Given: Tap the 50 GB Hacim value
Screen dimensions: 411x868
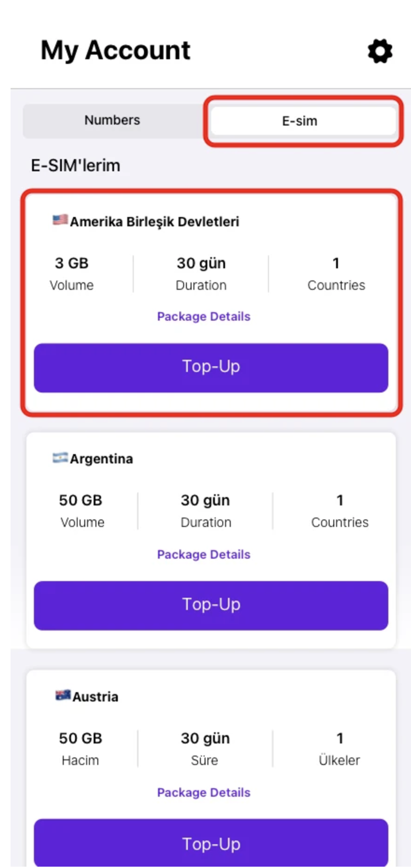Looking at the screenshot, I should click(x=81, y=738).
